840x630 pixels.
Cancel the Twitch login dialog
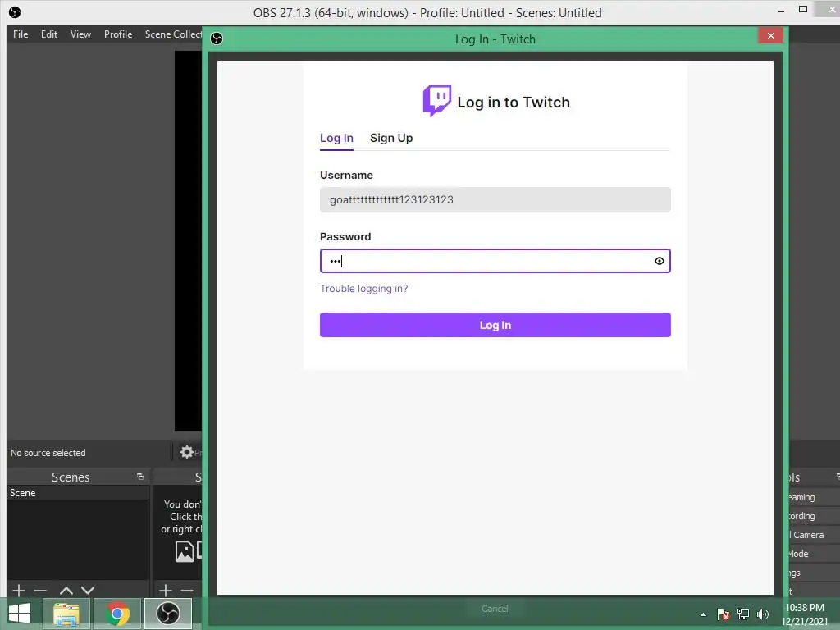click(x=495, y=609)
